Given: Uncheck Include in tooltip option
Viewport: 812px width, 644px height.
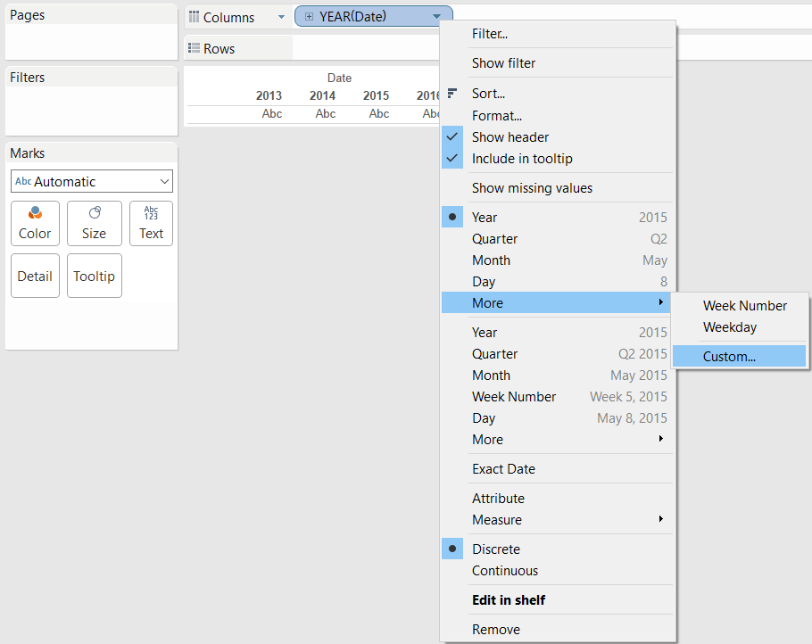Looking at the screenshot, I should [452, 159].
